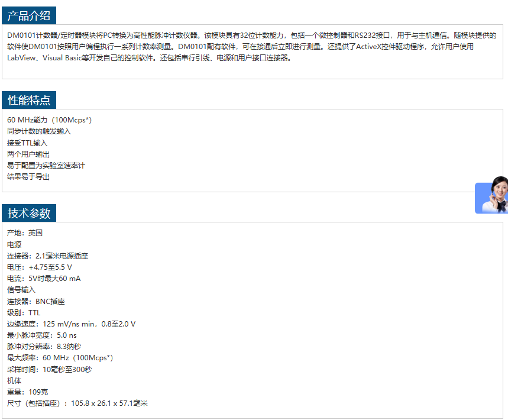Open the customer service avatar chat

(493, 195)
